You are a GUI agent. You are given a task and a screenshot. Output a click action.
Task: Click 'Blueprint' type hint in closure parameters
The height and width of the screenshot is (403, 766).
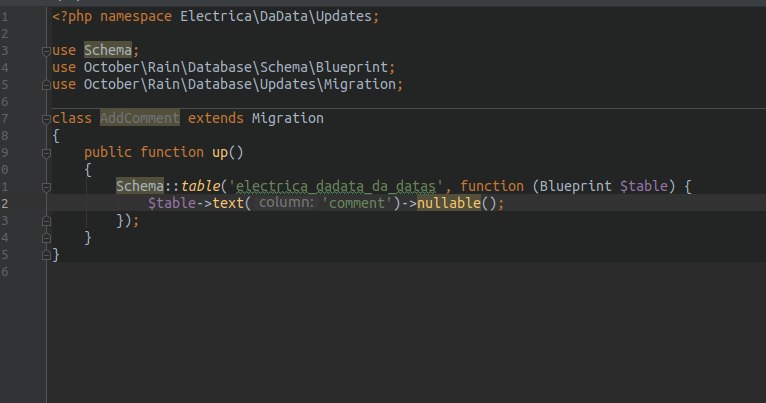tap(575, 186)
